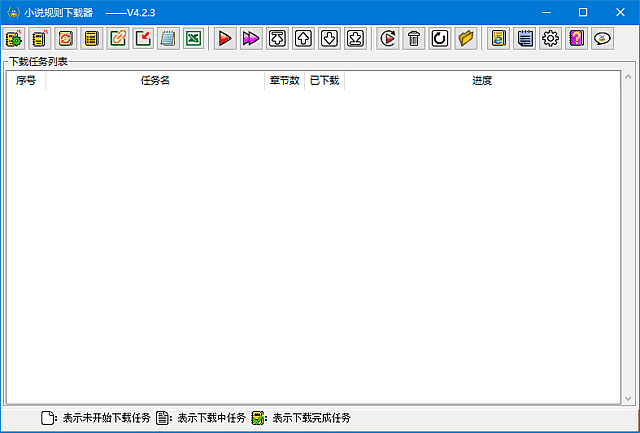
Task: Click the 进度 column header
Action: tap(482, 80)
